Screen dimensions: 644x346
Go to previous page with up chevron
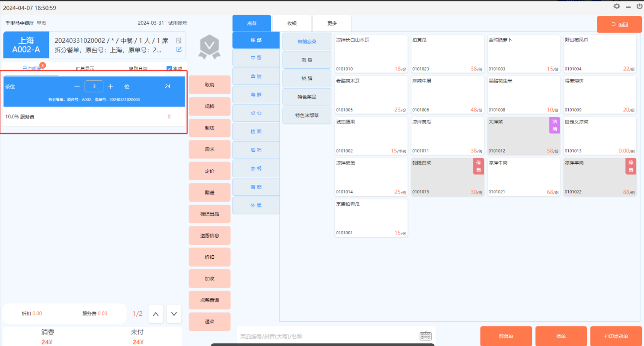[x=156, y=314]
